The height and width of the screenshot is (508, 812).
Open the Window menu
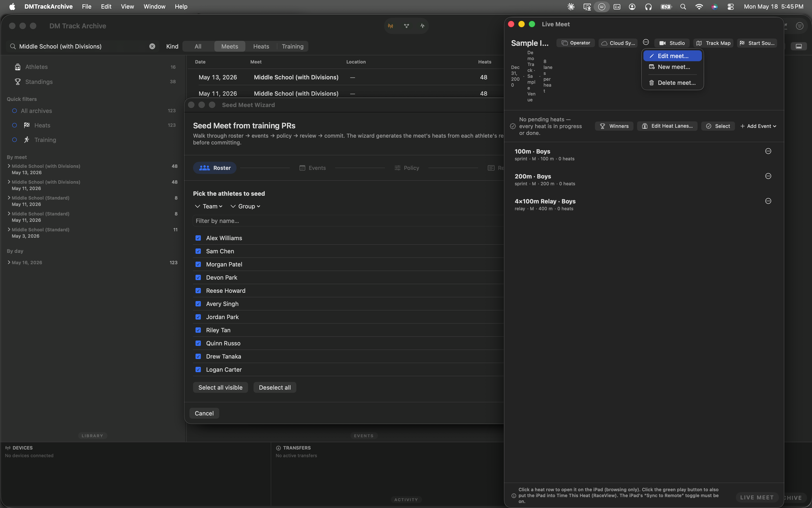pyautogui.click(x=154, y=7)
